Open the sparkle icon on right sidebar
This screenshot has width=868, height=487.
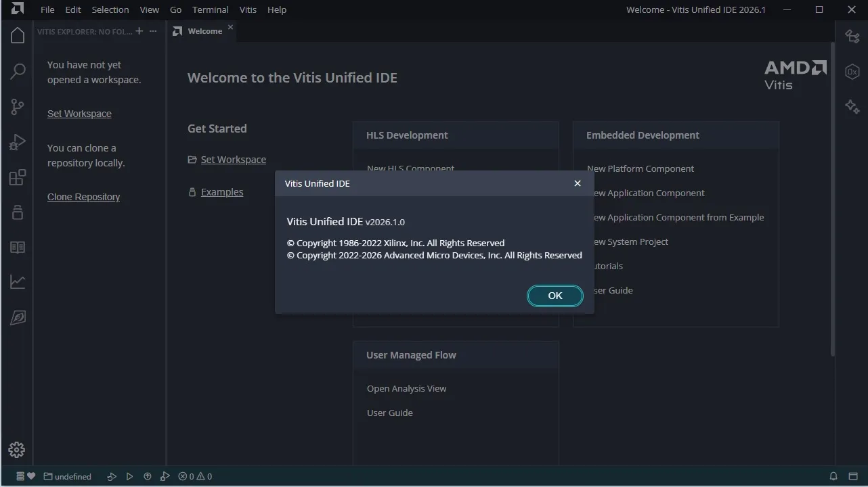point(852,106)
